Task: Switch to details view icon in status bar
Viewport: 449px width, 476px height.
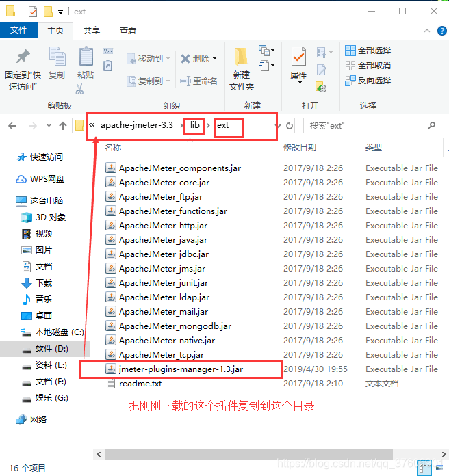Action: point(424,468)
